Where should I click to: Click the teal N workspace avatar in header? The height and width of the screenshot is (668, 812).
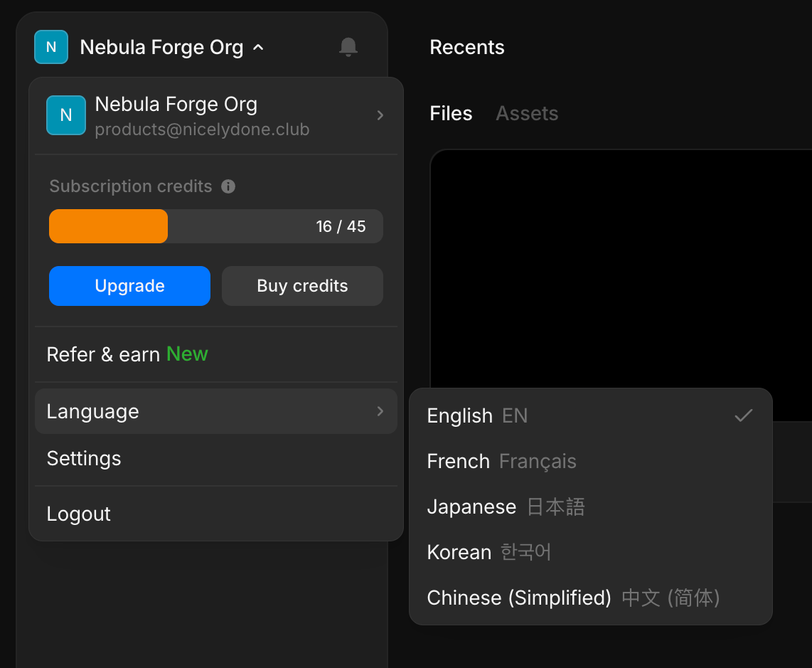pyautogui.click(x=51, y=48)
